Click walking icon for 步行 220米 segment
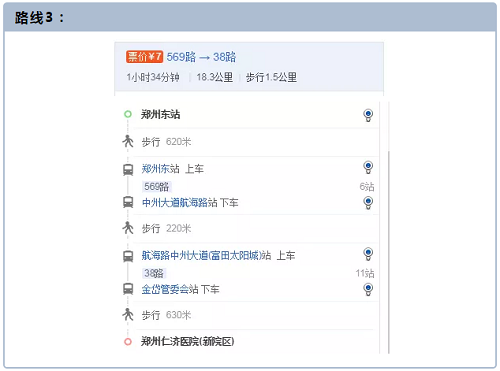This screenshot has height=371, width=500. point(128,228)
